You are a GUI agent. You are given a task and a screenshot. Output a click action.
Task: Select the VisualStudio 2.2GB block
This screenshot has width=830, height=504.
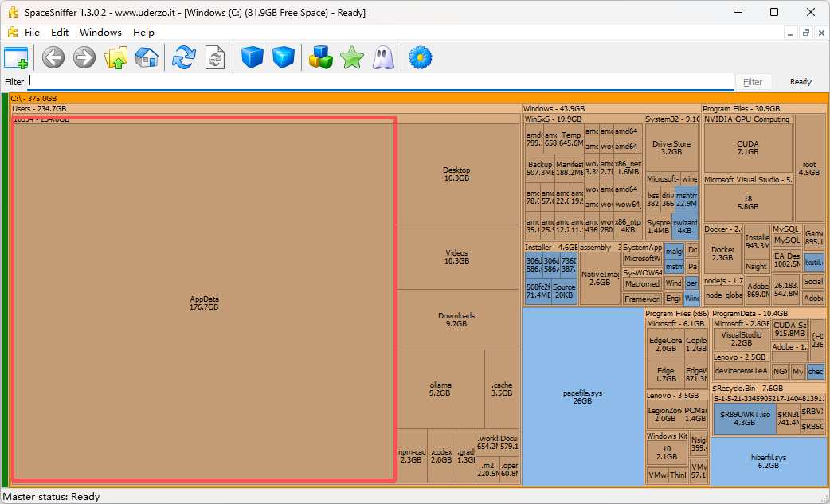(x=741, y=338)
